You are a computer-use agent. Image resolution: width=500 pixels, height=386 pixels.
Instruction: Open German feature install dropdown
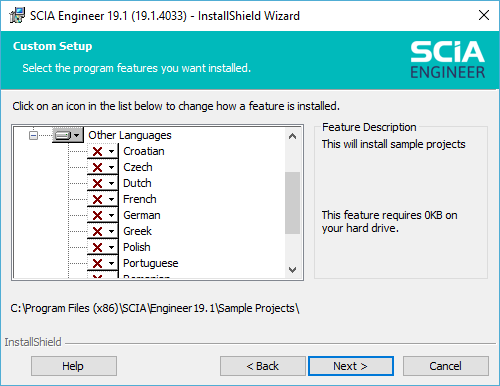click(x=103, y=215)
